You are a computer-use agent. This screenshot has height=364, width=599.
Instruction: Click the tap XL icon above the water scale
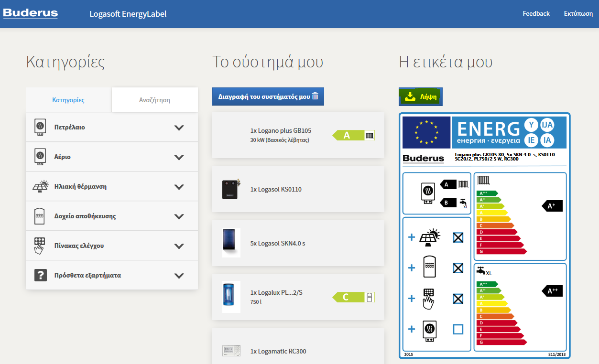click(484, 271)
